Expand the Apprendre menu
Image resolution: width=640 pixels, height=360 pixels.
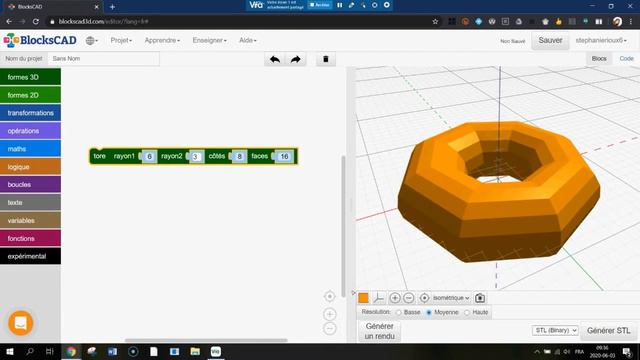click(x=162, y=40)
